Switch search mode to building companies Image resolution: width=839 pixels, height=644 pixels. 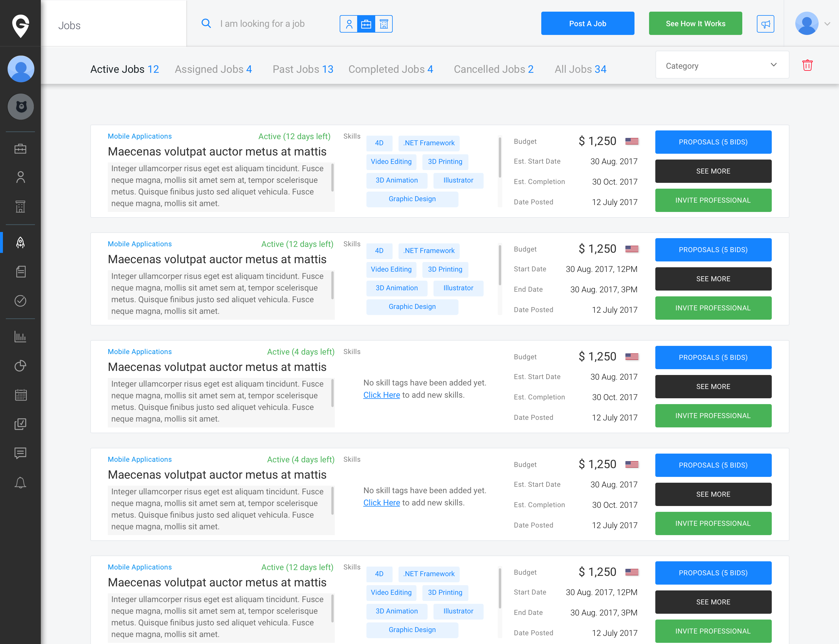click(384, 24)
